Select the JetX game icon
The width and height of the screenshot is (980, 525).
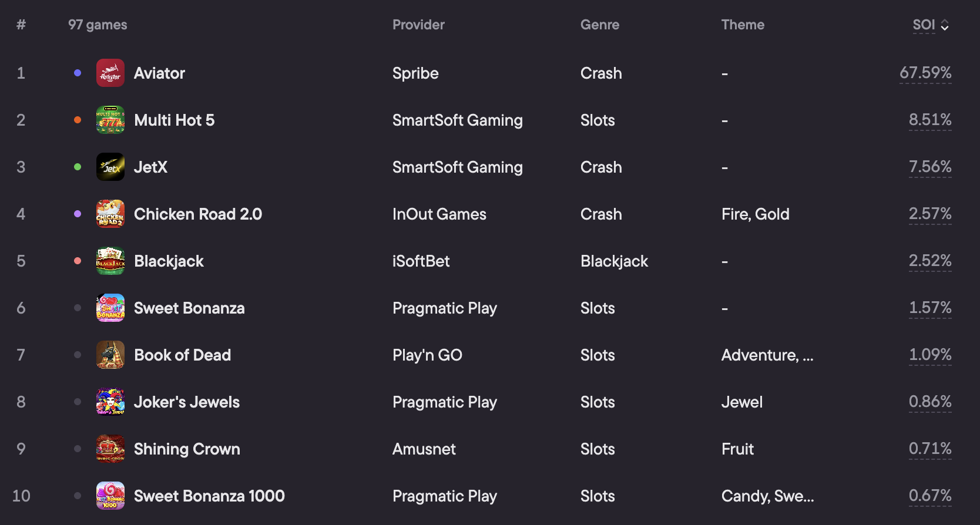(110, 167)
